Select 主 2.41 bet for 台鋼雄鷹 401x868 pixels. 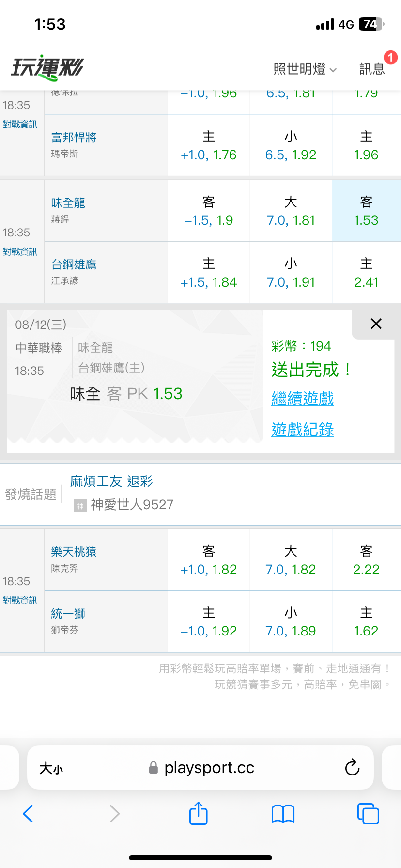366,273
